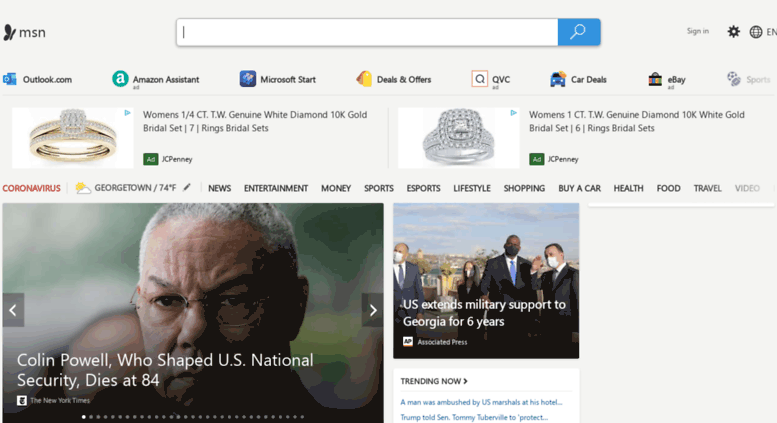Click the AdChoices icon on gold ring ad
This screenshot has width=777, height=423.
127,113
